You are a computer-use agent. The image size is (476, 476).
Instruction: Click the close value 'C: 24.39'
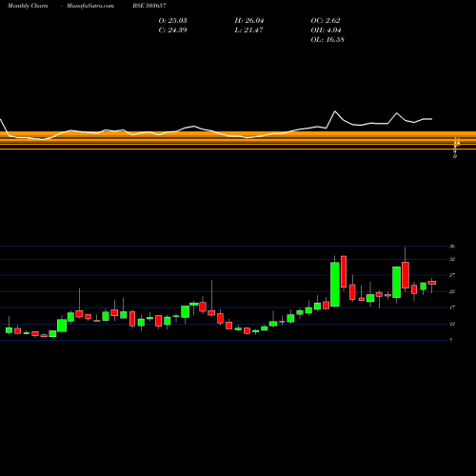(x=172, y=30)
